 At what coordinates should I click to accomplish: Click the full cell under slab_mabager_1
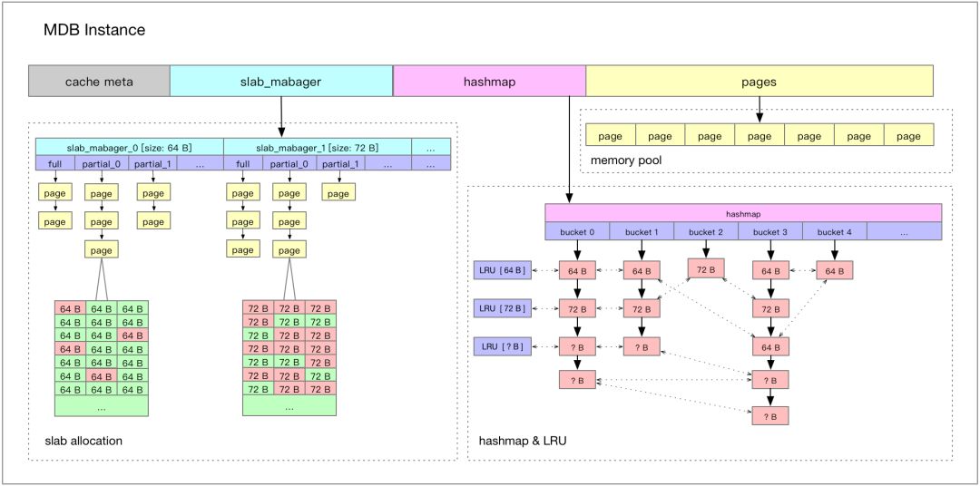tap(242, 163)
